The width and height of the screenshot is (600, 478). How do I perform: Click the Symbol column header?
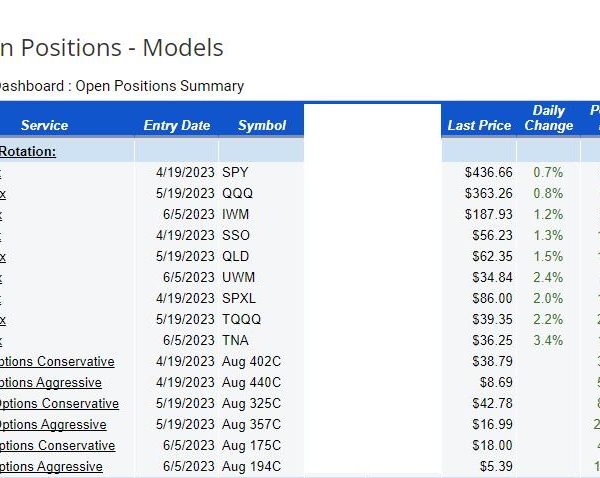click(x=262, y=126)
